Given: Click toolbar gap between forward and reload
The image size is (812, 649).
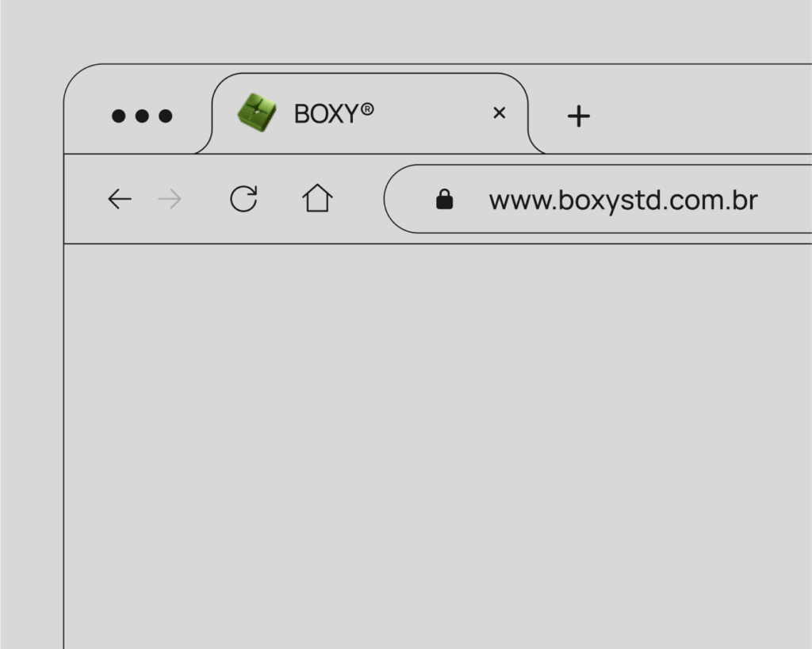Looking at the screenshot, I should coord(205,199).
